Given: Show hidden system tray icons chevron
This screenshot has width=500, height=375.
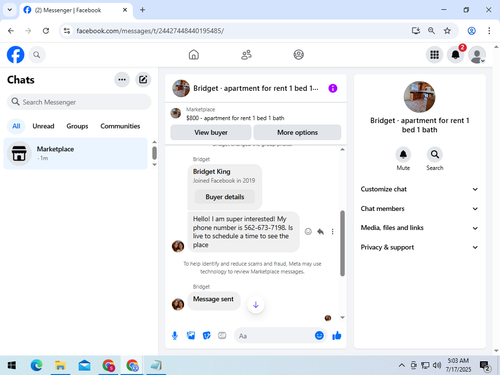Looking at the screenshot, I should click(x=402, y=366).
